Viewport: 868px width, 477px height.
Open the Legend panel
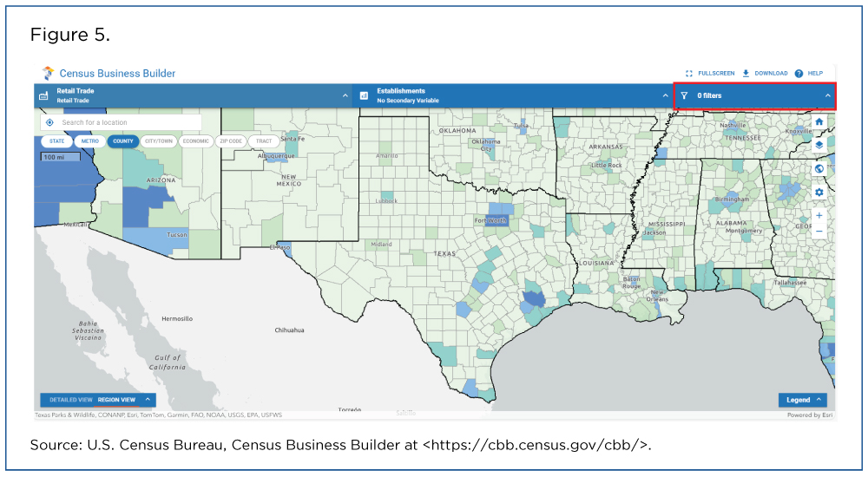pyautogui.click(x=802, y=400)
